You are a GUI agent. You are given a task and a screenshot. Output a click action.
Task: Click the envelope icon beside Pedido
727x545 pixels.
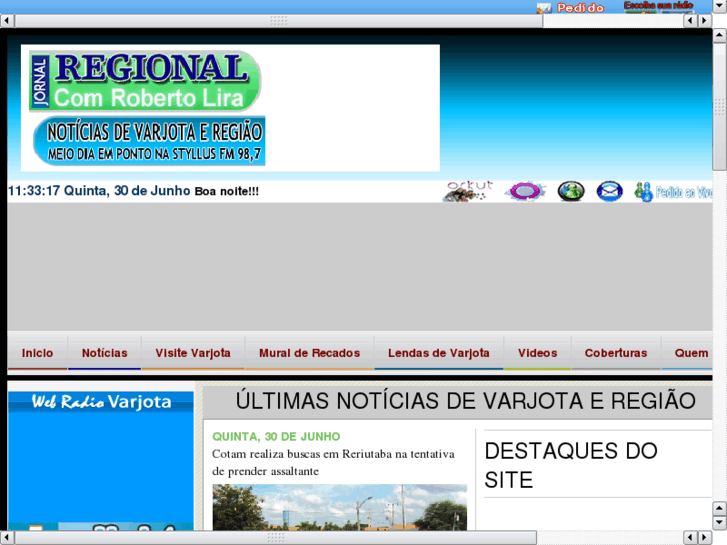[544, 8]
